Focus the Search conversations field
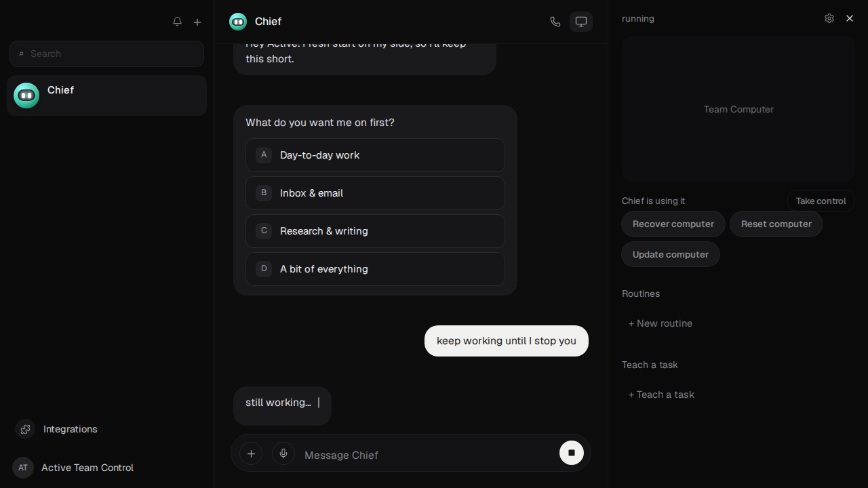868x488 pixels. tap(106, 54)
